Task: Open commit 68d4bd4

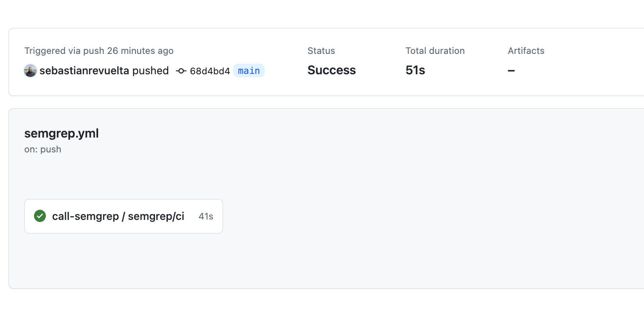Action: [x=210, y=71]
